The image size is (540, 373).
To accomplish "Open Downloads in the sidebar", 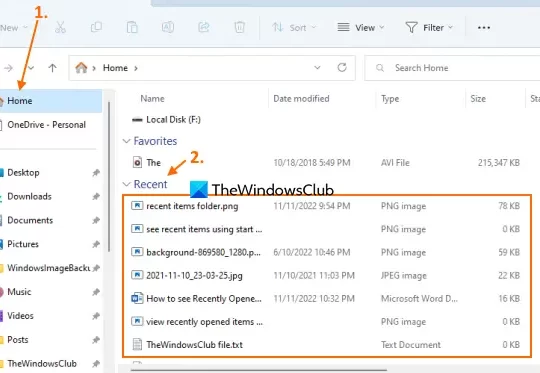I will pos(29,196).
